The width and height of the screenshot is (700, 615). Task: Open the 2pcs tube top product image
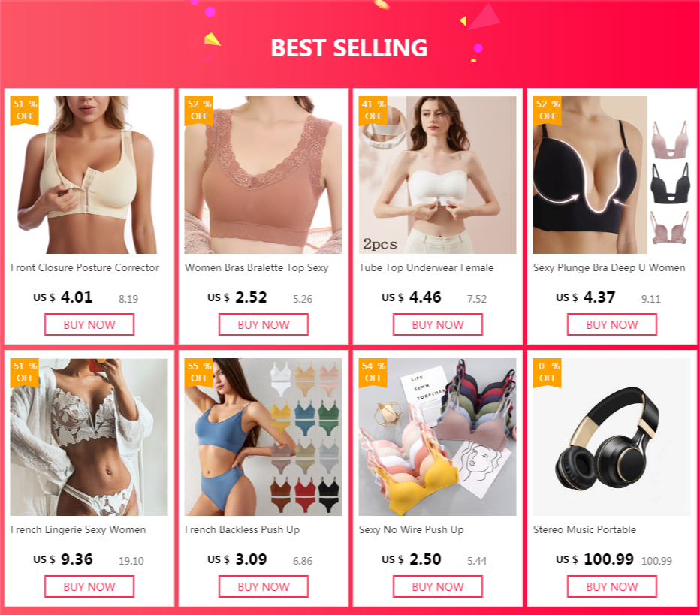pyautogui.click(x=437, y=175)
